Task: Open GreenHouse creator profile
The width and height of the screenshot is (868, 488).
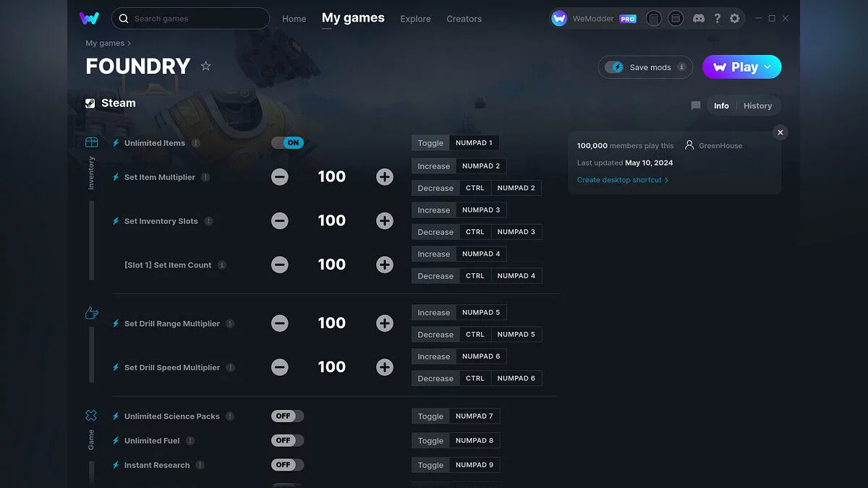Action: [x=714, y=145]
